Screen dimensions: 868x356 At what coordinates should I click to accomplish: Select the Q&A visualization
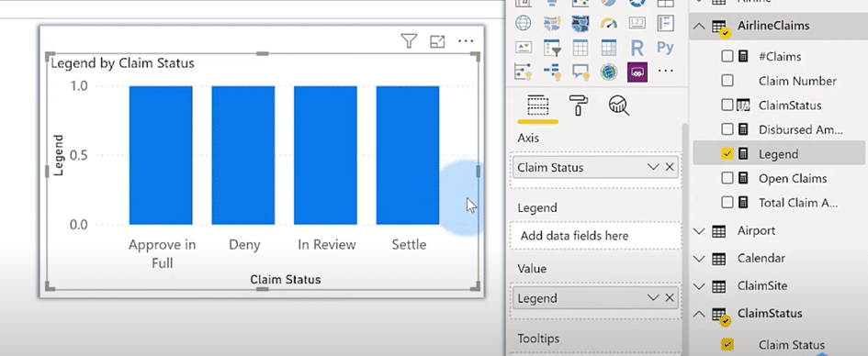(x=581, y=72)
